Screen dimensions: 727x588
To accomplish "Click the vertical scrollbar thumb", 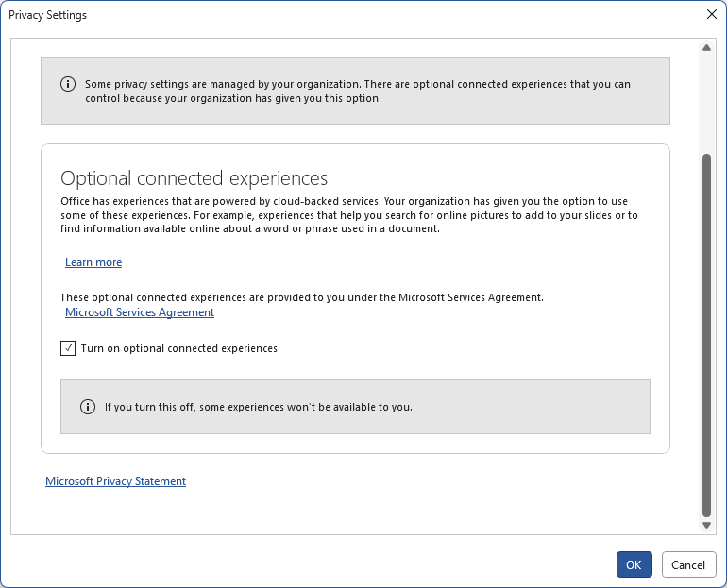I will click(x=706, y=330).
